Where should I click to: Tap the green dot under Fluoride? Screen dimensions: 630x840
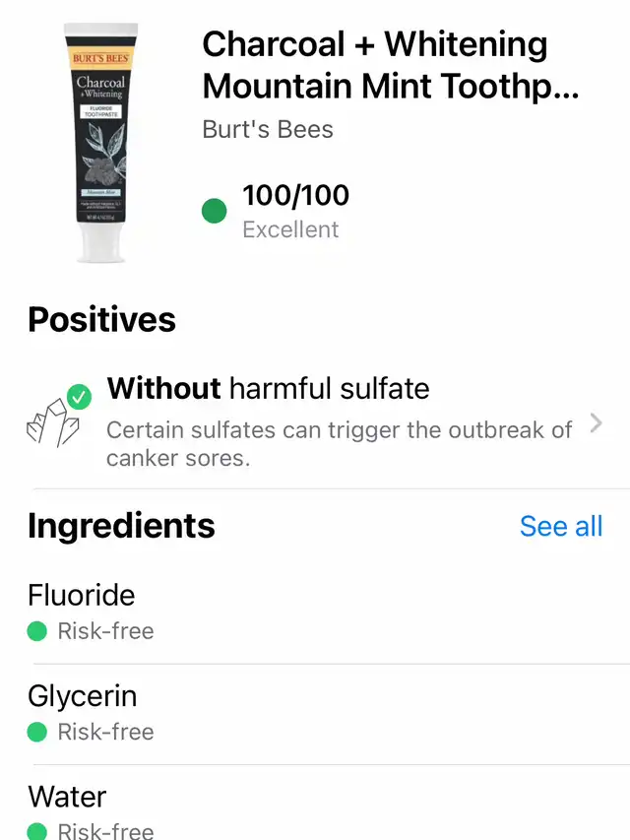coord(37,631)
